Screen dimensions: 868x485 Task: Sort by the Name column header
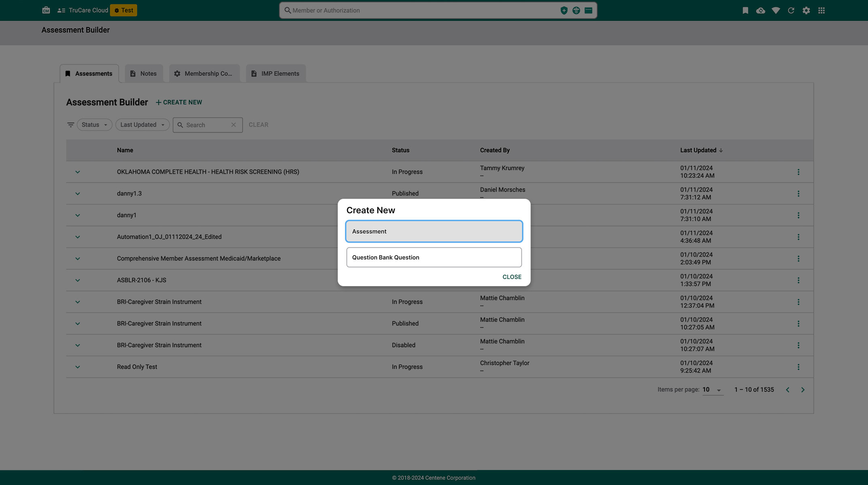click(x=125, y=150)
